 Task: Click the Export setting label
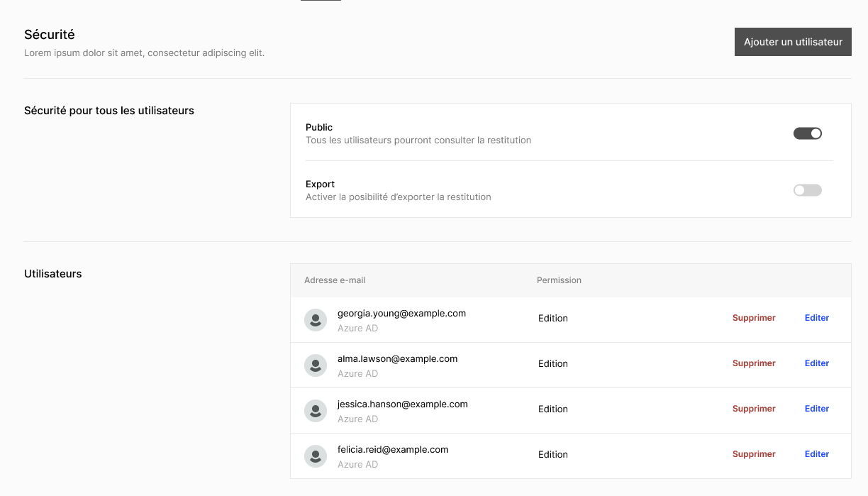(320, 184)
